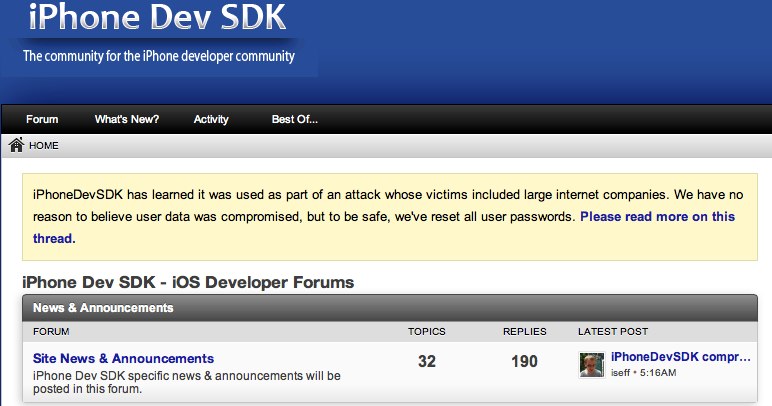Click the home house icon in breadcrumb
The image size is (772, 406).
[x=16, y=145]
